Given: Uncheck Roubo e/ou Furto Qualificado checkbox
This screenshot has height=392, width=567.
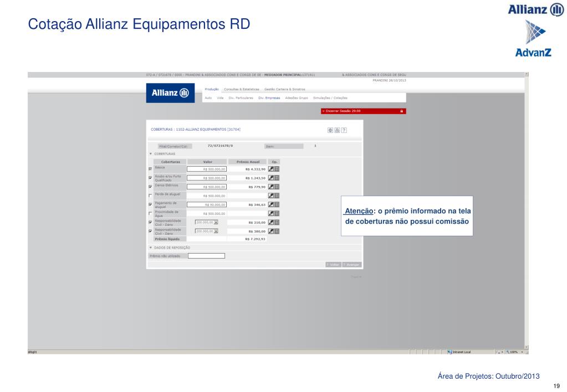Looking at the screenshot, I should [x=150, y=178].
